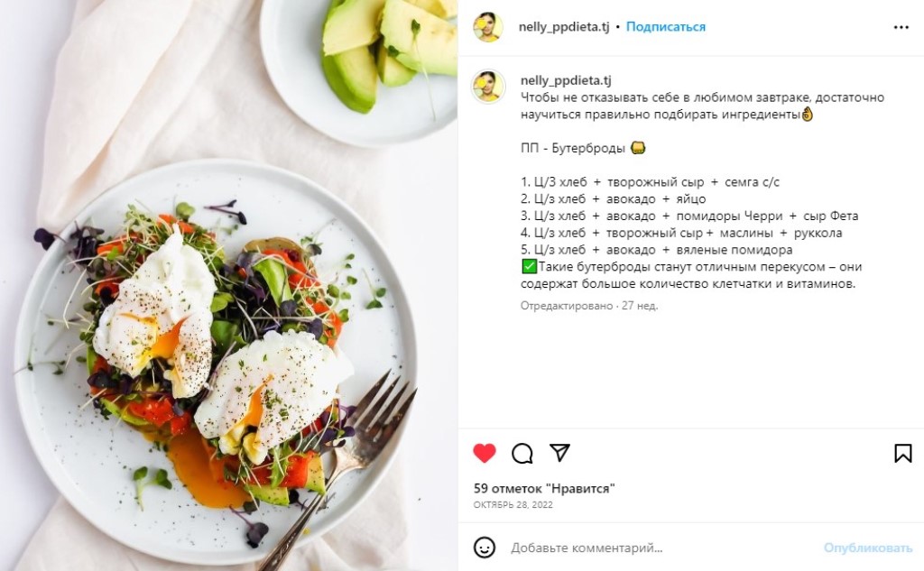Click the Отредактировано · 27 нед. timestamp

588,306
